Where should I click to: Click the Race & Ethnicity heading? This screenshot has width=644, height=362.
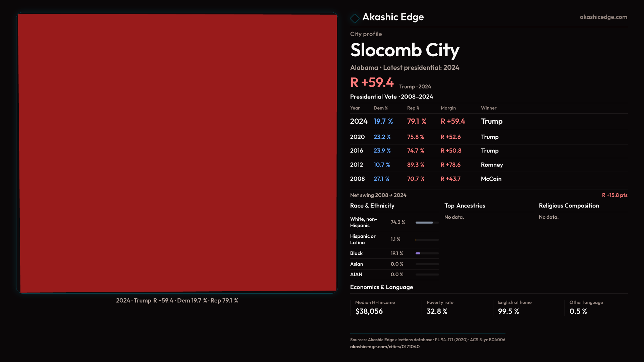372,206
